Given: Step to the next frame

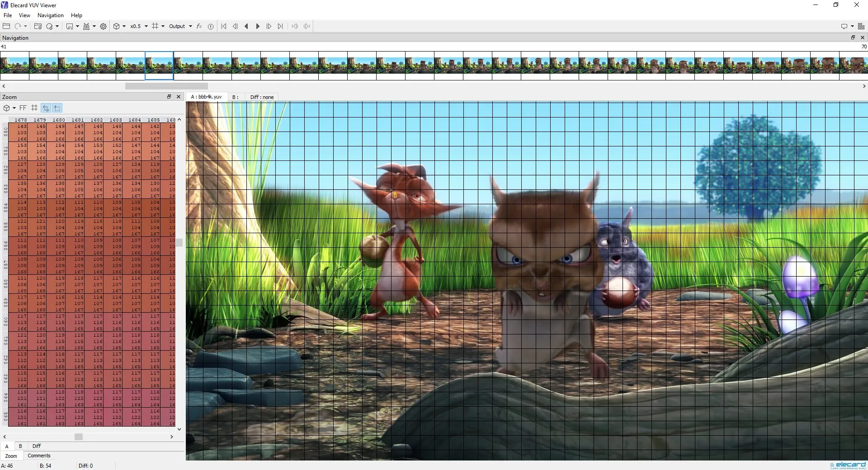Looking at the screenshot, I should click(269, 26).
